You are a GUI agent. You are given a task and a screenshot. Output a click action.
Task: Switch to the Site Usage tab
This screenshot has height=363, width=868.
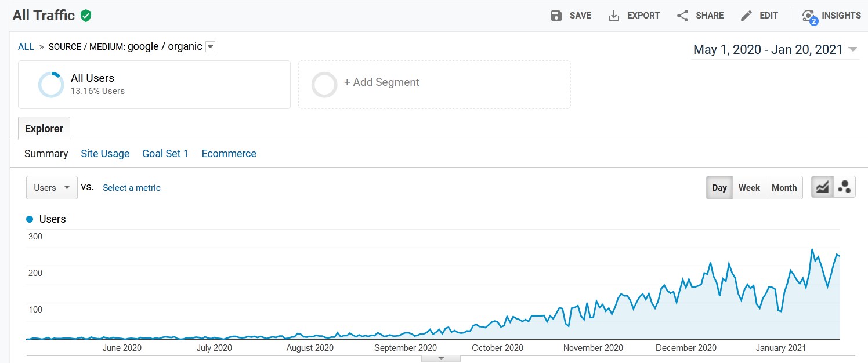(105, 154)
